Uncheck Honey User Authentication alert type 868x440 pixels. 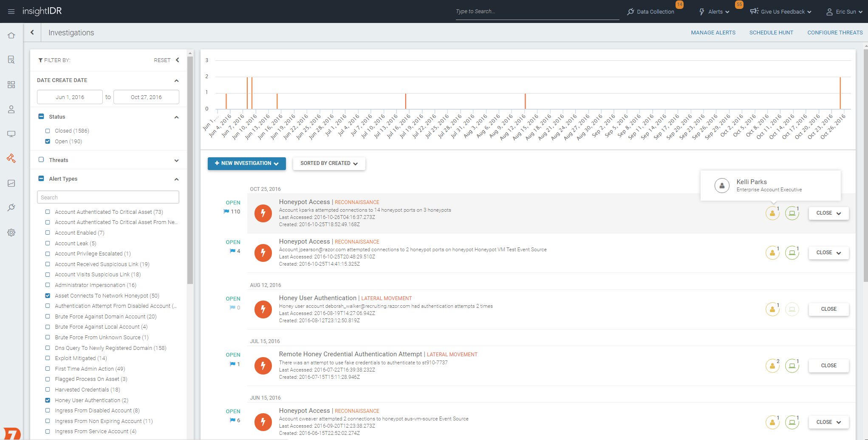(48, 400)
